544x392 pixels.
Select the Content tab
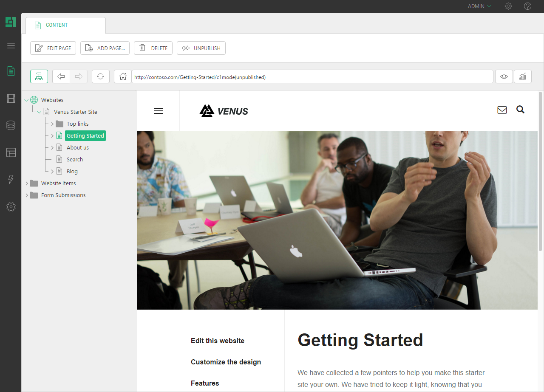(x=65, y=25)
